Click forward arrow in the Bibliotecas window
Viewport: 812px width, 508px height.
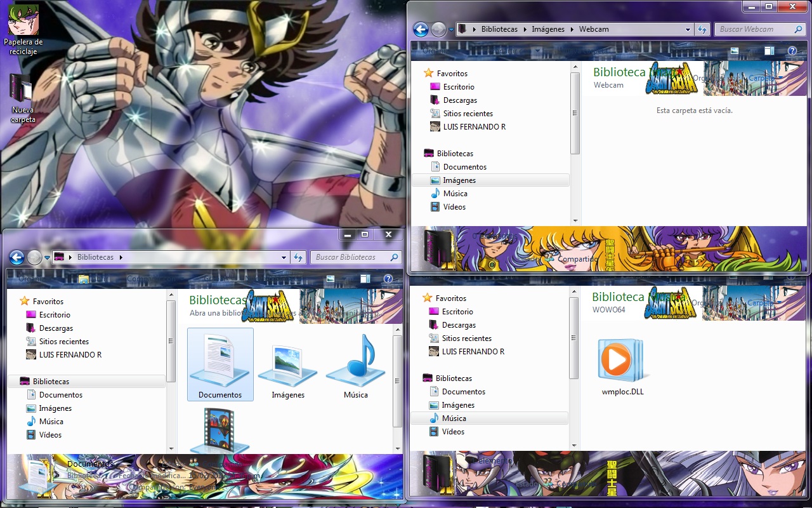pyautogui.click(x=35, y=257)
